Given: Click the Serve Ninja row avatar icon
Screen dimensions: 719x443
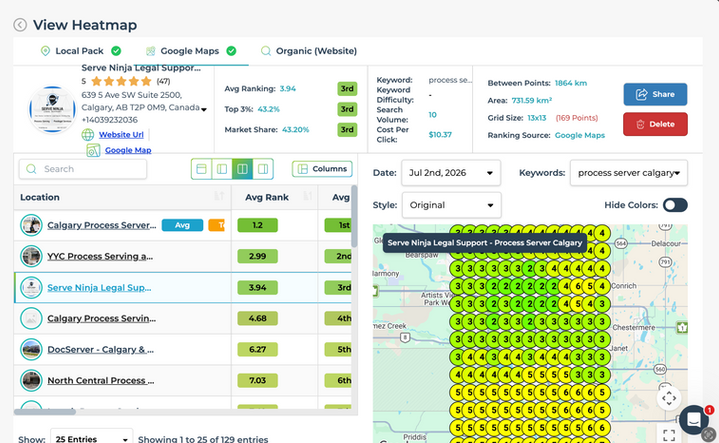Looking at the screenshot, I should [31, 288].
